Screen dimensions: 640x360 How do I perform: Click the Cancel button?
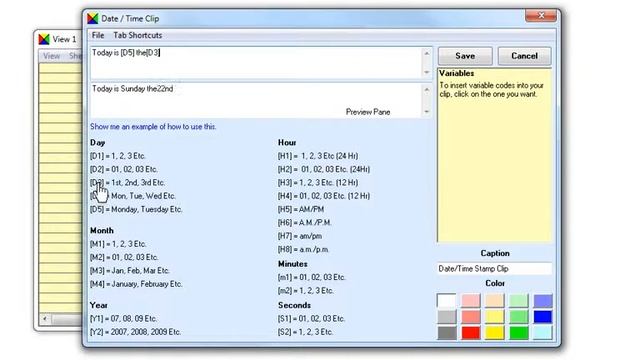(x=524, y=56)
